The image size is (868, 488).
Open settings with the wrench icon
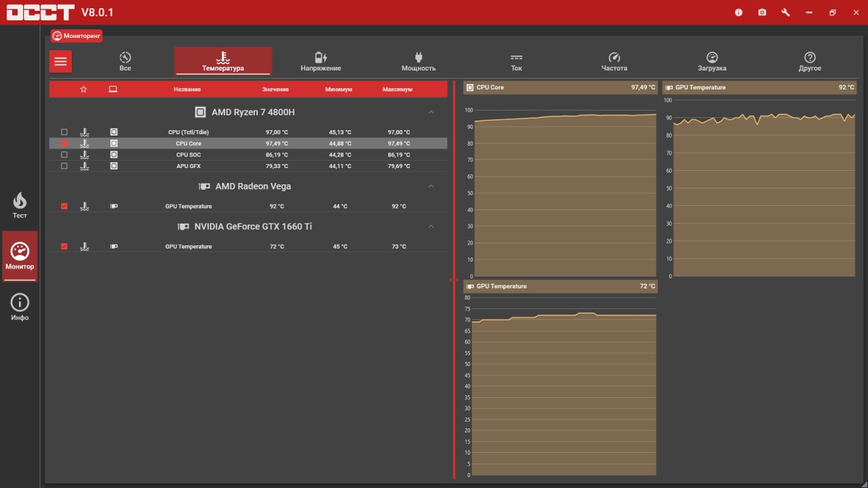click(x=785, y=12)
